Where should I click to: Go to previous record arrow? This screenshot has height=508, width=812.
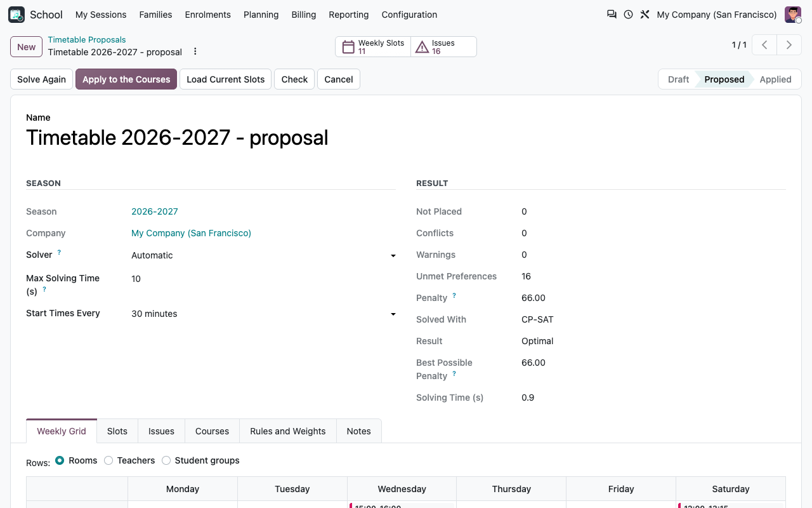[764, 45]
